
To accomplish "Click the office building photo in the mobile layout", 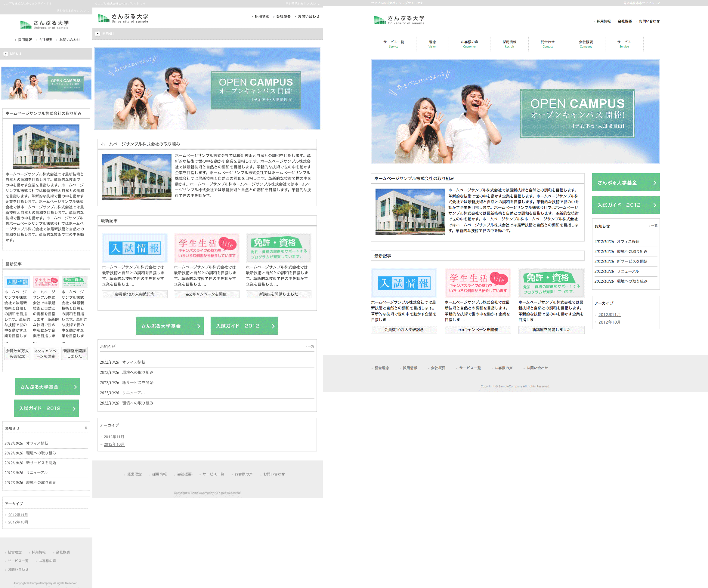I will pyautogui.click(x=46, y=146).
